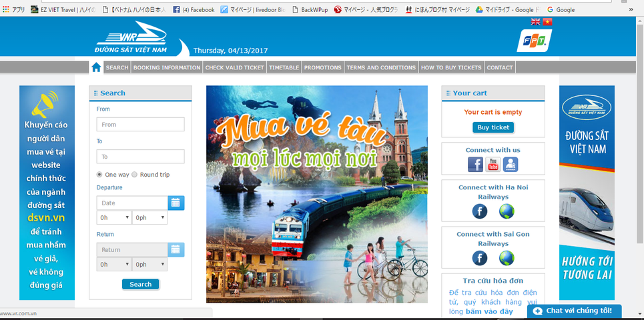644x320 pixels.
Task: Open BOOKING INFORMATION menu item
Action: pos(167,67)
